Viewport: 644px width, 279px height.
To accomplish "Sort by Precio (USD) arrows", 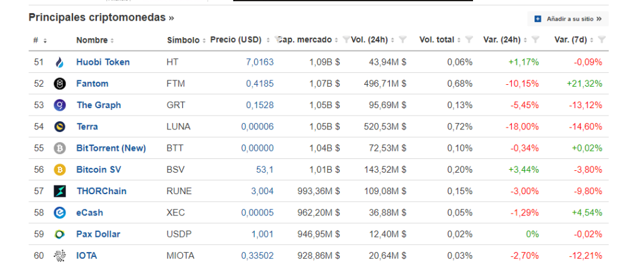I will (x=268, y=40).
